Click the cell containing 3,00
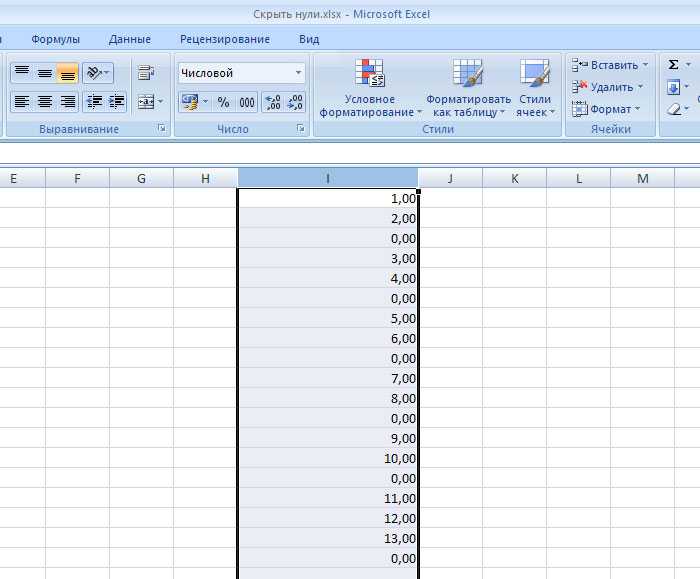700x579 pixels. [x=328, y=258]
